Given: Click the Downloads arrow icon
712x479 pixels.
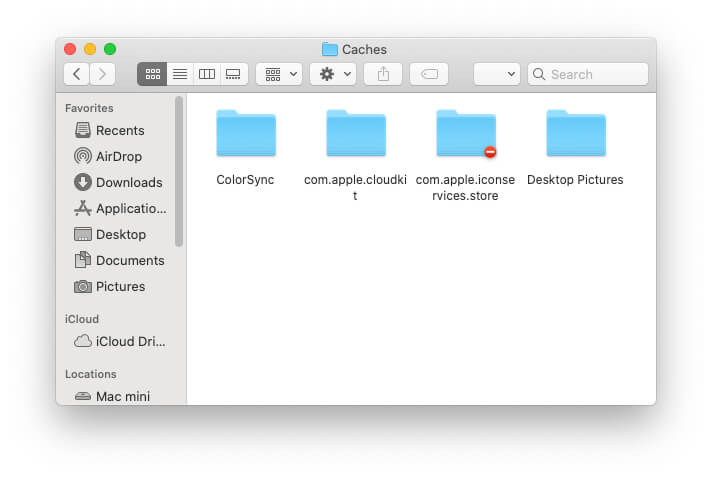Looking at the screenshot, I should 83,182.
